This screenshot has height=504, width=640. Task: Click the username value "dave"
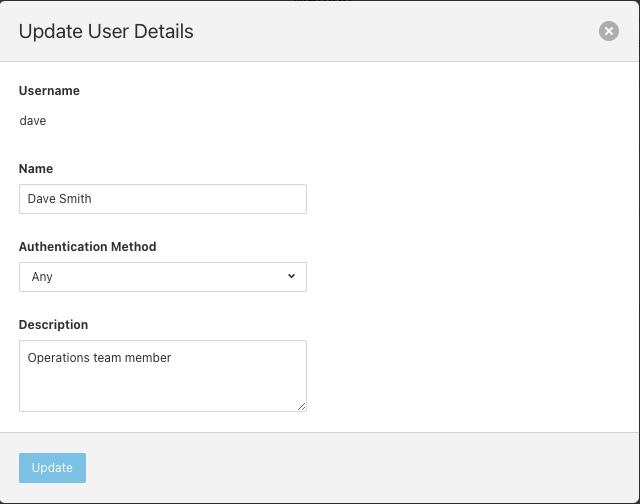[x=33, y=121]
